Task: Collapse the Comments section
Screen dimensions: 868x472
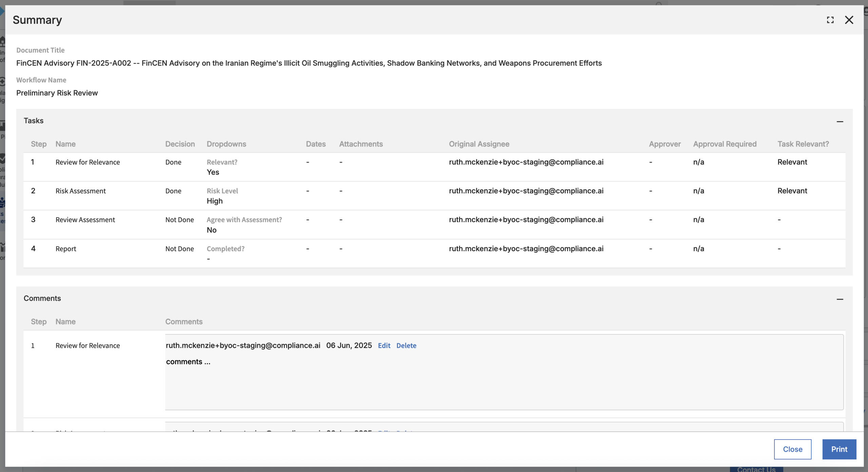Action: point(840,299)
